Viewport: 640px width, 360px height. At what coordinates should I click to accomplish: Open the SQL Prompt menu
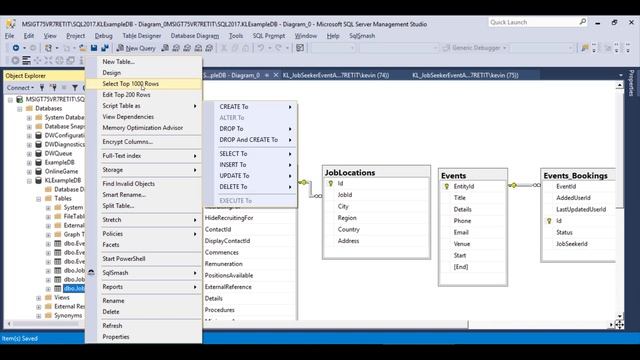click(x=269, y=36)
